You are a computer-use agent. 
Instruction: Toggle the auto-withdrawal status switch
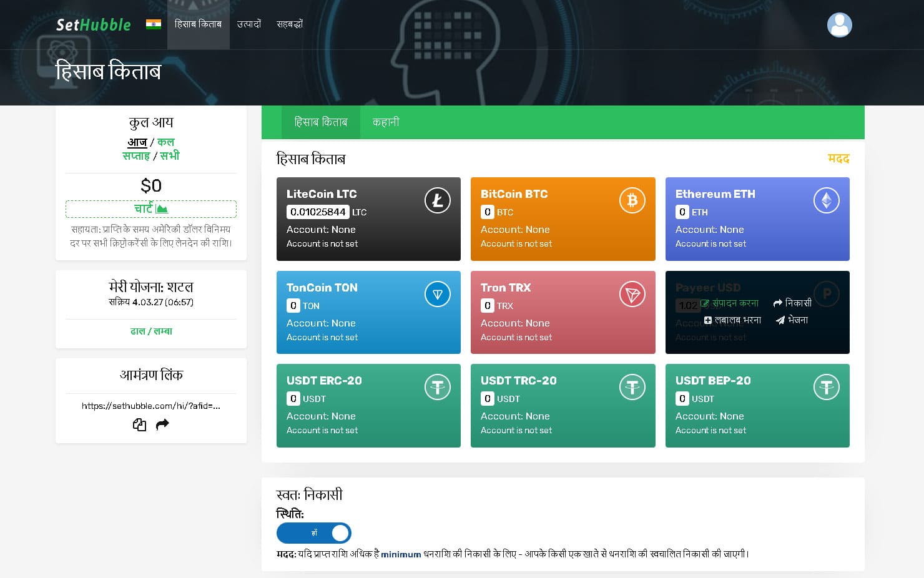tap(314, 533)
